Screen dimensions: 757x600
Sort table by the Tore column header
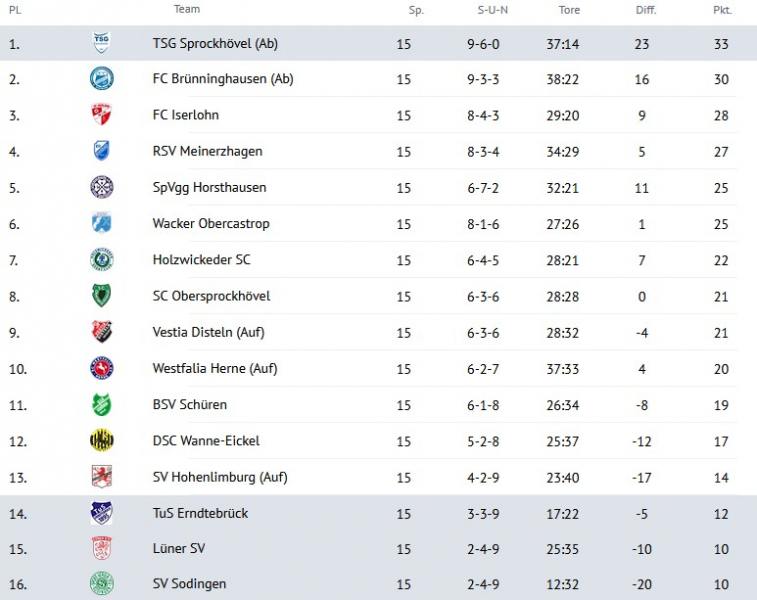(569, 10)
